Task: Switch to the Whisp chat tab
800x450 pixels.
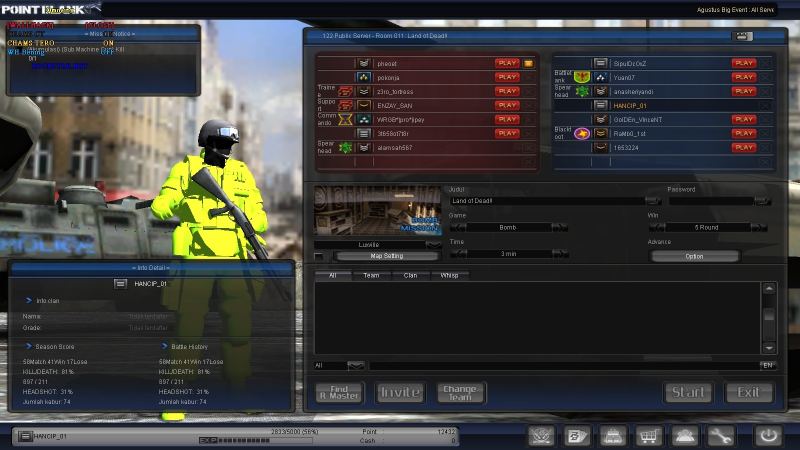Action: tap(449, 276)
